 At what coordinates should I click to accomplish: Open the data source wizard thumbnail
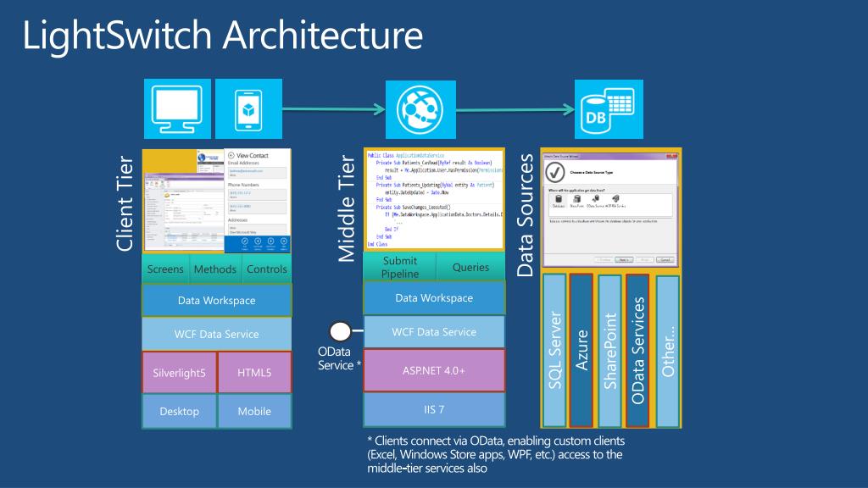point(610,210)
